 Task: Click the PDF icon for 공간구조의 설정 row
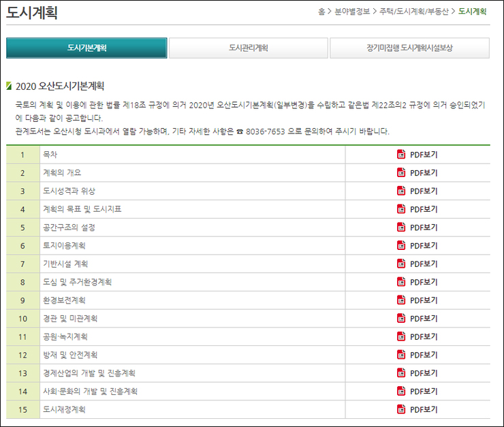401,227
